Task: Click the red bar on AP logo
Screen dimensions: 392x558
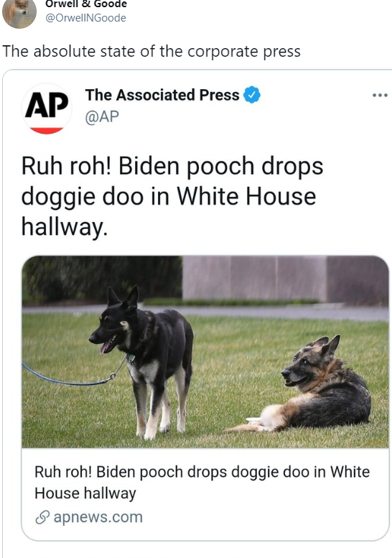Action: point(47,130)
